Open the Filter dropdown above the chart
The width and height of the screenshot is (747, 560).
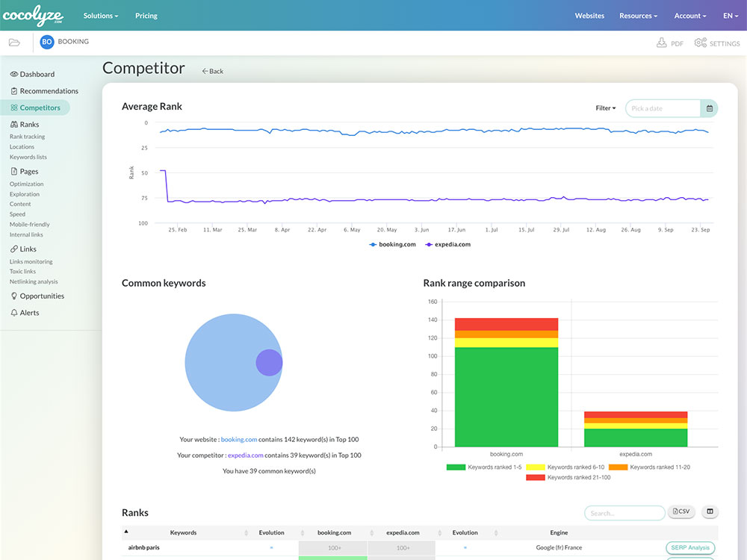tap(604, 108)
